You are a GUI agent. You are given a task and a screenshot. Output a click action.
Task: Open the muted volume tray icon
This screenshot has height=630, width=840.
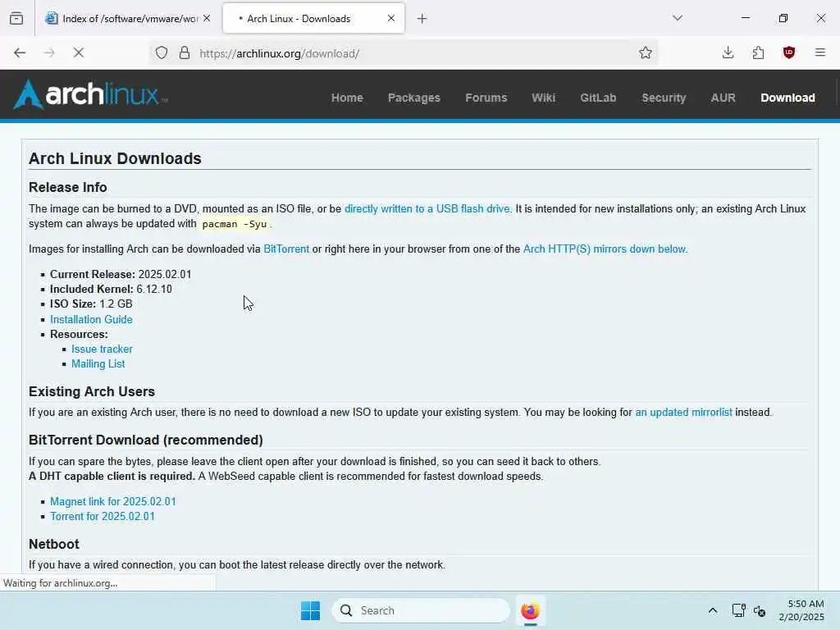coord(759,610)
